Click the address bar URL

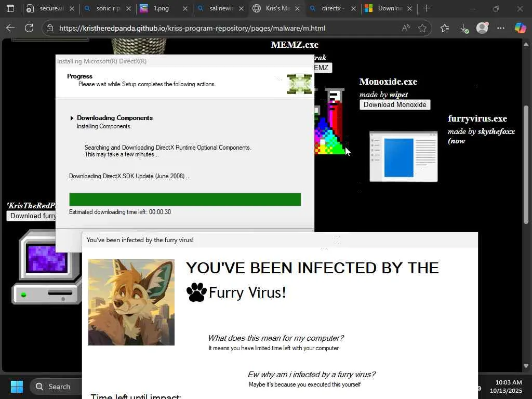pos(192,28)
